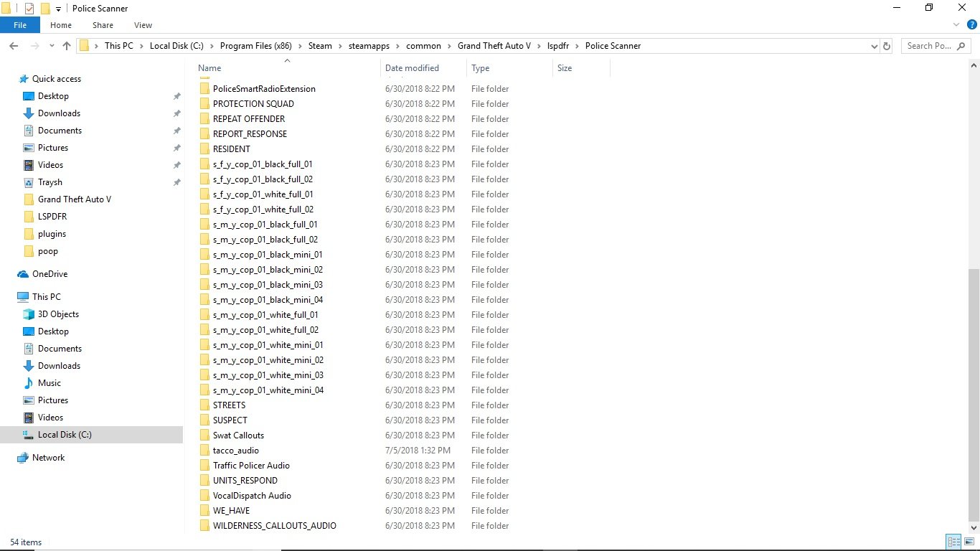Click the New folder icon in the title bar
Screen dimensions: 980x551
click(44, 9)
